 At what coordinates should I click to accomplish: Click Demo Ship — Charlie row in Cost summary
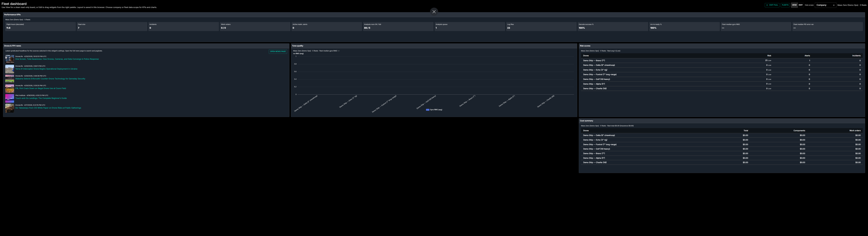coord(721,162)
